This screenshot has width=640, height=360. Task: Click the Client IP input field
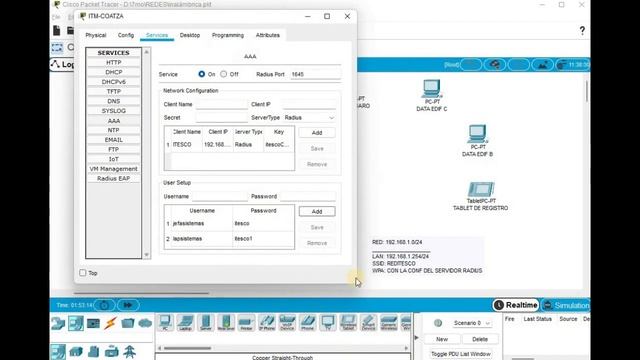click(x=309, y=104)
